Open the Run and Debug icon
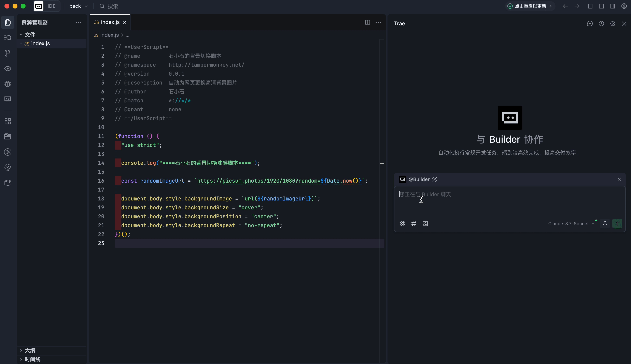Viewport: 631px width, 364px height. [x=8, y=84]
